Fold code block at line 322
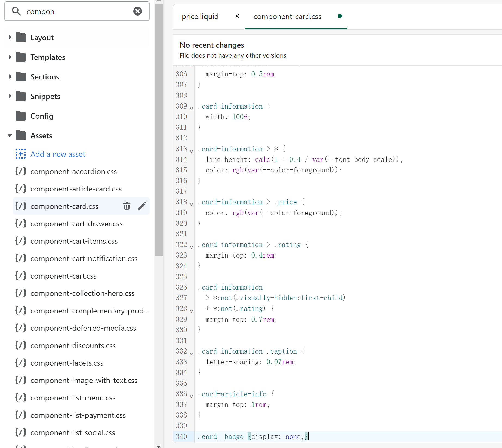The image size is (502, 448). pyautogui.click(x=192, y=247)
